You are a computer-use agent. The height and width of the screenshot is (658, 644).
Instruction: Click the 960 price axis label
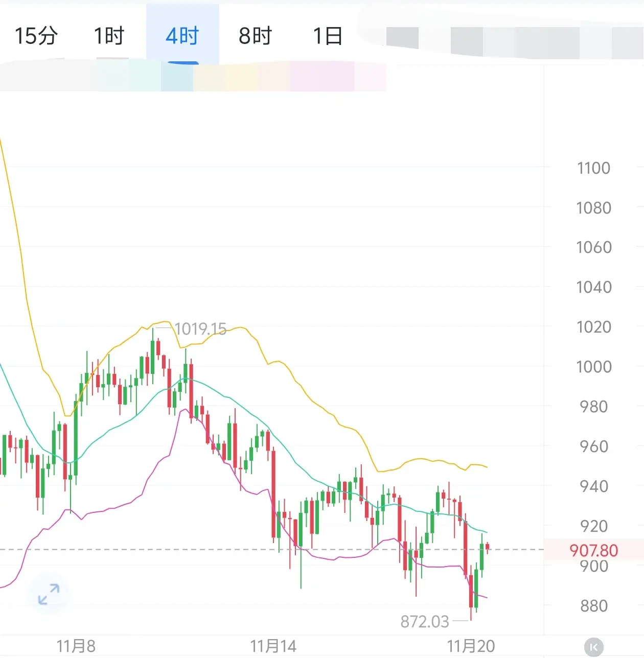point(593,447)
